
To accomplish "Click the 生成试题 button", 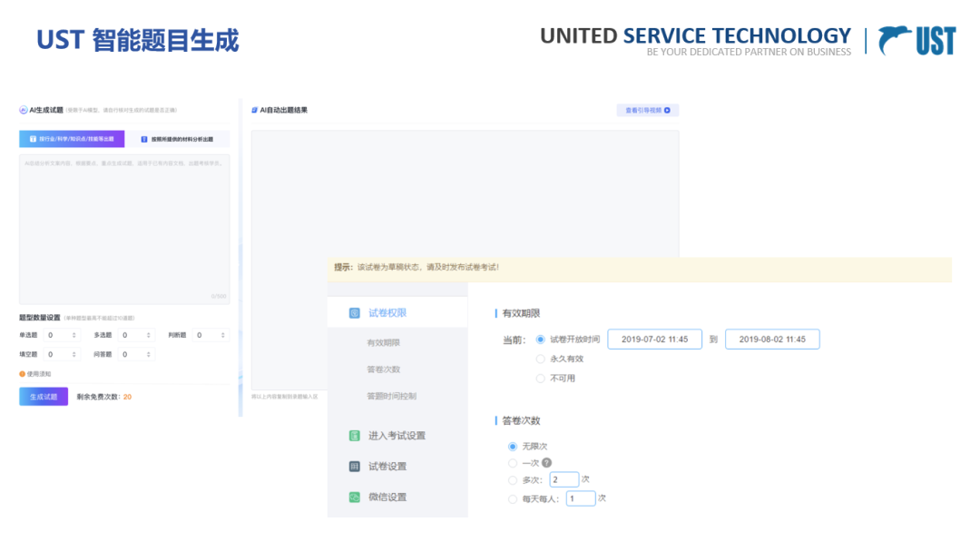I will click(44, 397).
